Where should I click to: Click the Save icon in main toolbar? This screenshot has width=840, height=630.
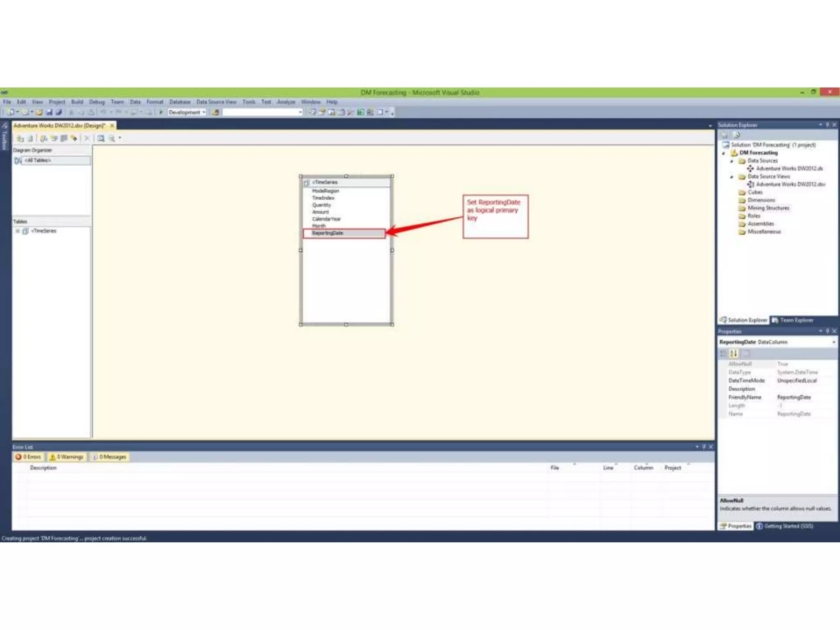49,112
